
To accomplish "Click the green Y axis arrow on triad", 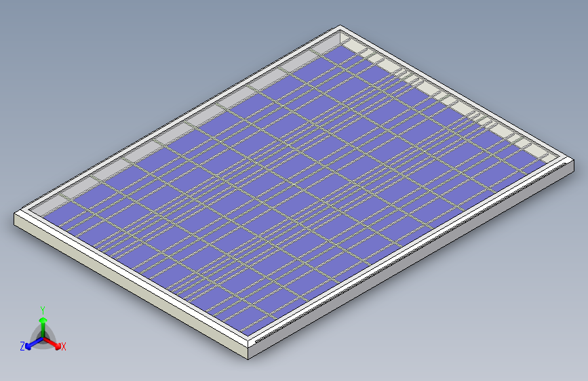I will pos(43,327).
